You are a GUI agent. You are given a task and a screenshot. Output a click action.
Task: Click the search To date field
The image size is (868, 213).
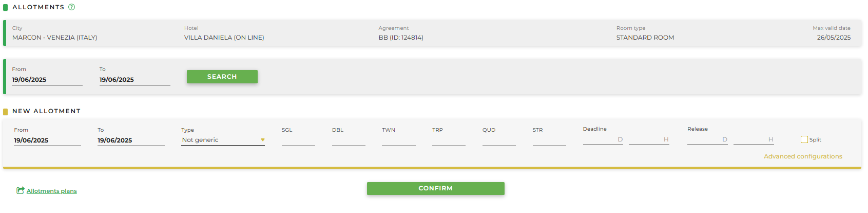click(134, 80)
